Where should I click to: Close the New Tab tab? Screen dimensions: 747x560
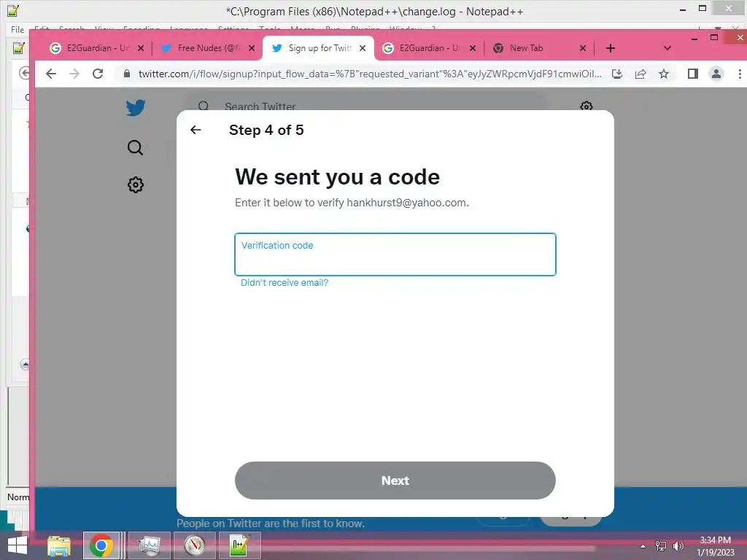pyautogui.click(x=583, y=48)
